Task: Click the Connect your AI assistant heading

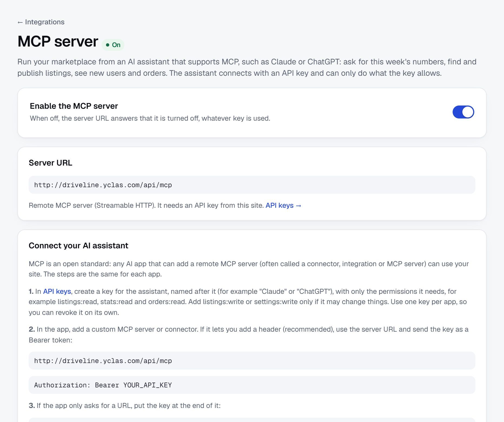Action: click(x=78, y=246)
